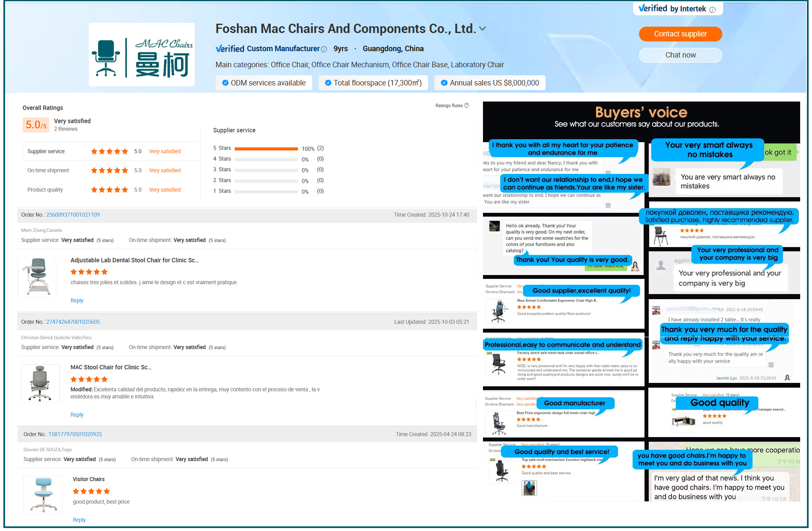Click the Verified by Intertek info icon
This screenshot has width=812, height=531.
click(713, 10)
